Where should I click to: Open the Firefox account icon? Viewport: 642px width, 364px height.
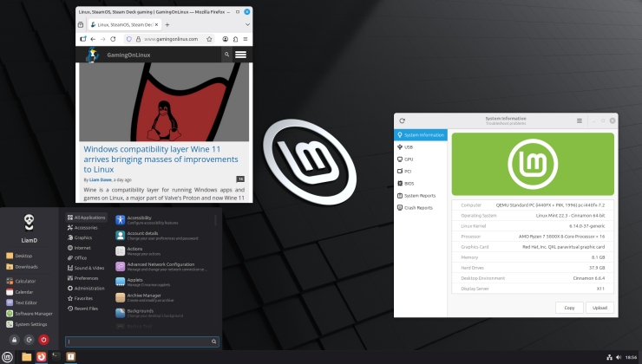click(x=224, y=39)
